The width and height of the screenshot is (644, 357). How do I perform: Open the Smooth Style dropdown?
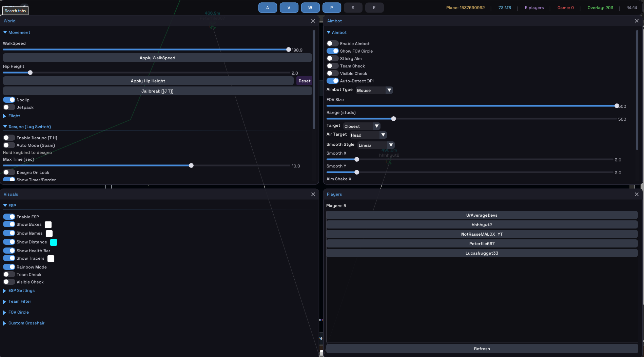[376, 145]
